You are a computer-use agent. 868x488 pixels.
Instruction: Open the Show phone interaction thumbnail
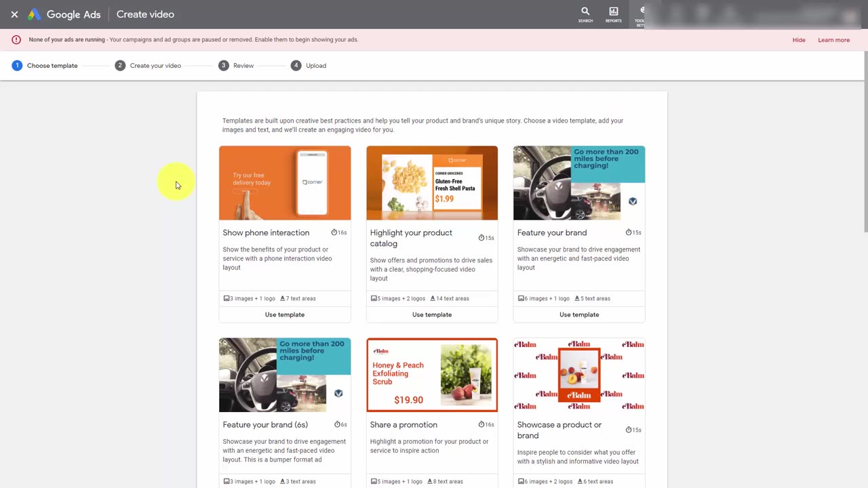pos(285,183)
